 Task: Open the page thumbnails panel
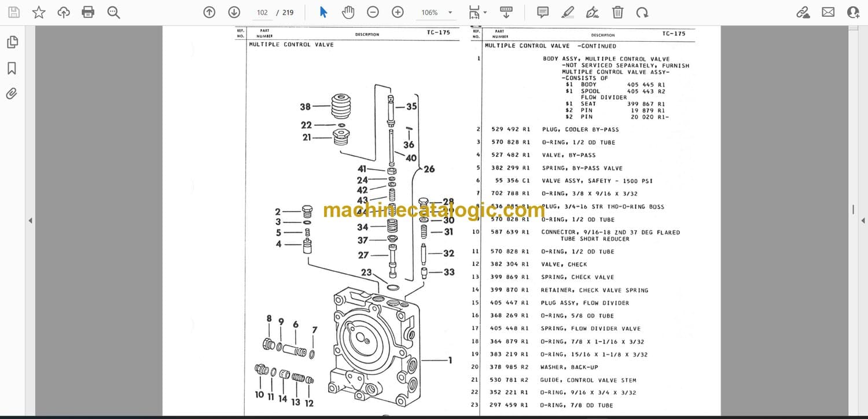[12, 42]
